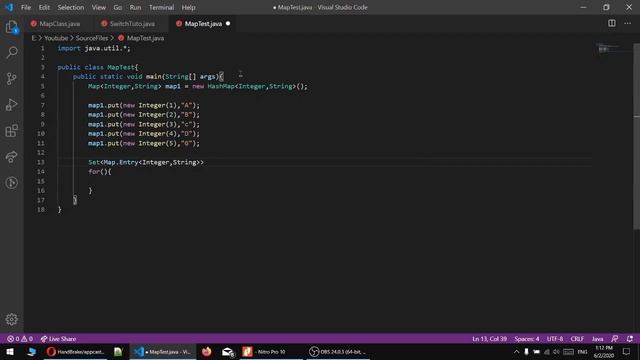Click the activity bar icon below Live Share
This screenshot has width=640, height=360.
click(11, 182)
